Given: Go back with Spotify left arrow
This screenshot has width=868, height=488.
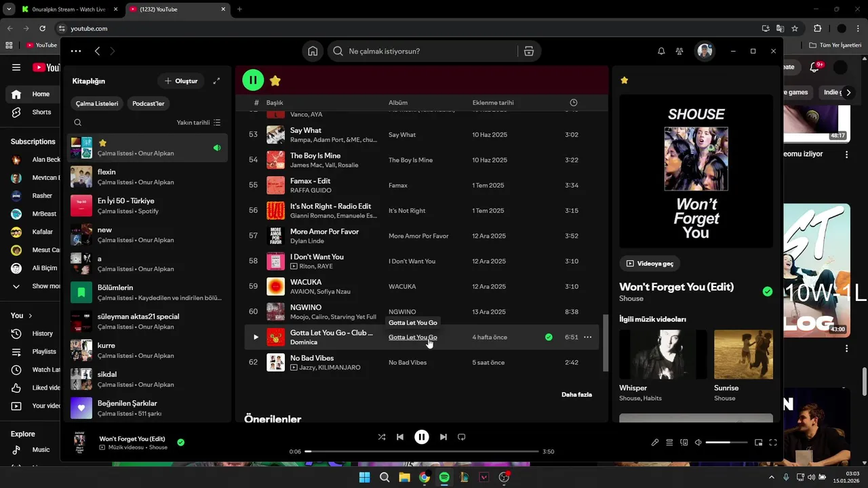Looking at the screenshot, I should coord(98,51).
